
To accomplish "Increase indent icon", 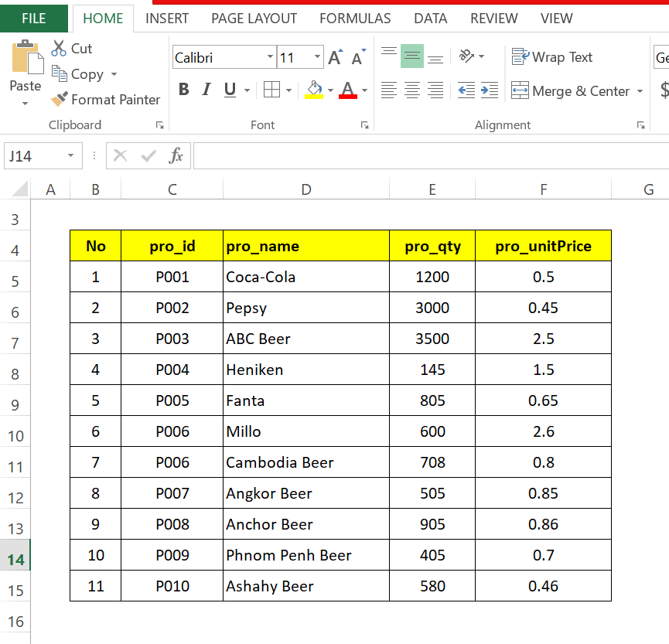I will coord(490,90).
